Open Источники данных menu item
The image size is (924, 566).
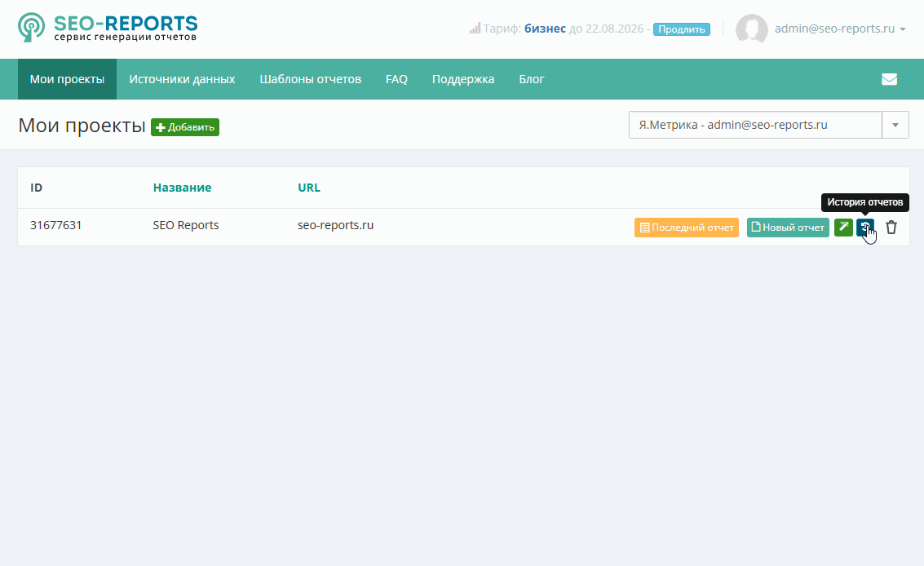coord(182,79)
